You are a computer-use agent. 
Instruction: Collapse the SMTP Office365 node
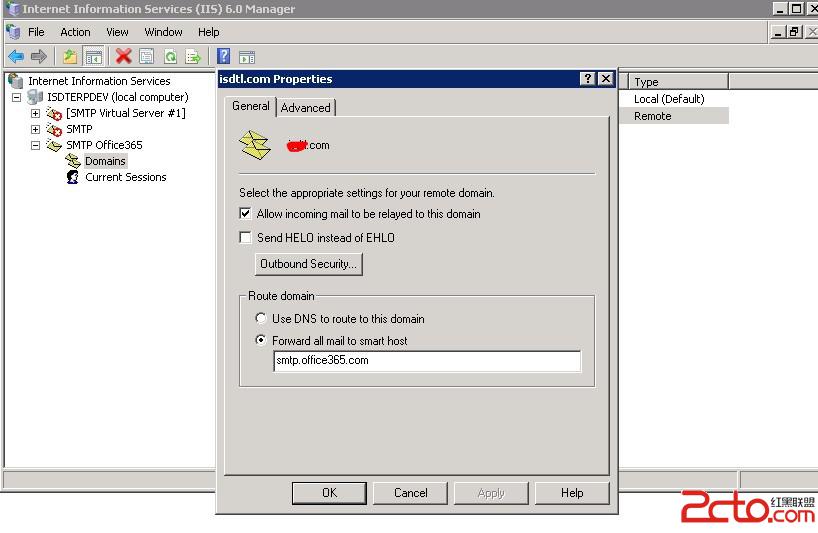35,146
